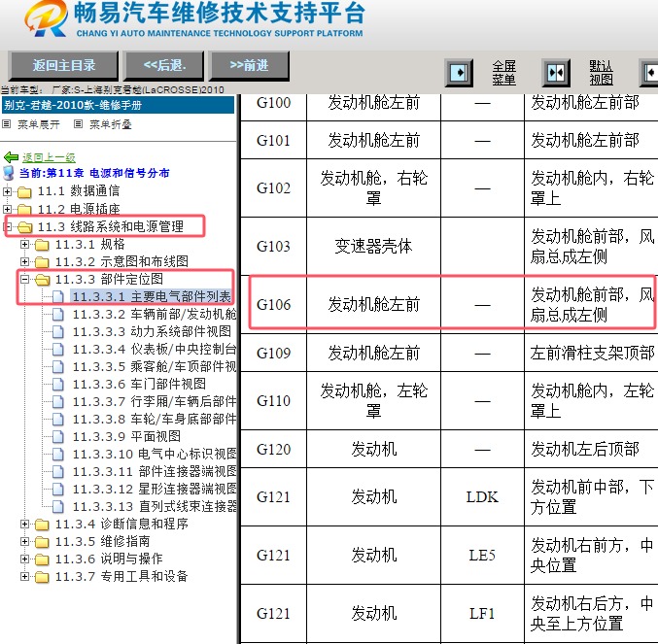The width and height of the screenshot is (658, 644).
Task: Open 11.3.3.5 乘客舱/车顶部件视图
Action: 154,366
